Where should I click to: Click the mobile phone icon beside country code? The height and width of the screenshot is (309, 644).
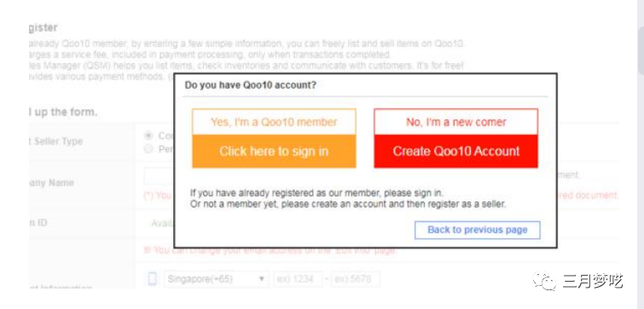point(152,279)
